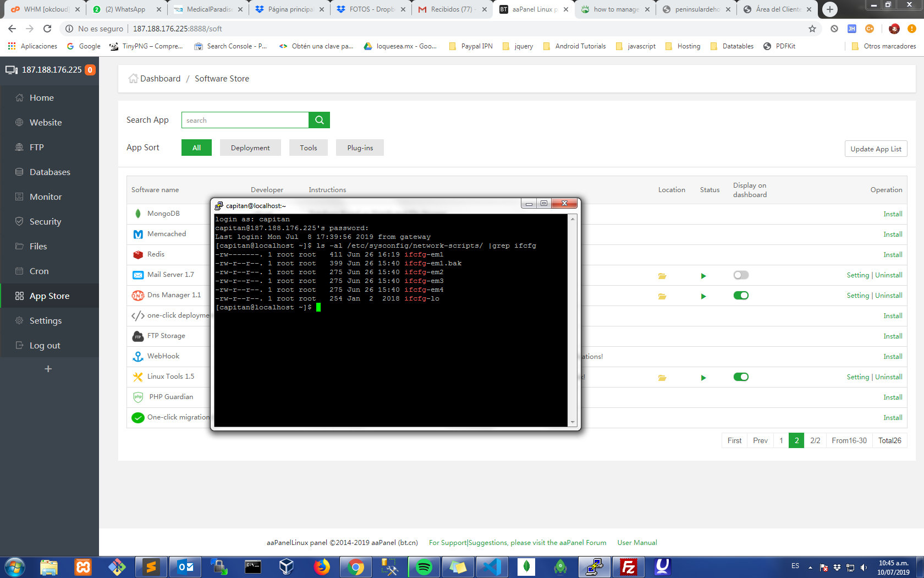Click the Update App List button
Image resolution: width=924 pixels, height=578 pixels.
click(876, 149)
